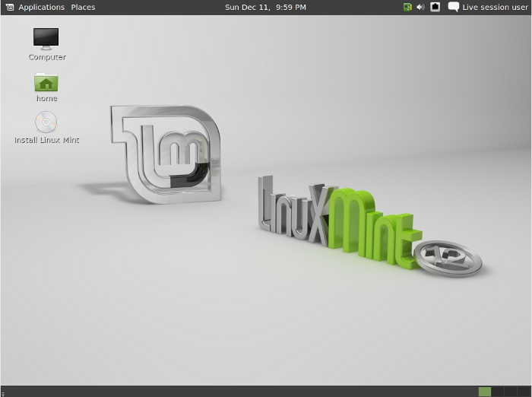
Task: Open the Places menu
Action: point(83,8)
